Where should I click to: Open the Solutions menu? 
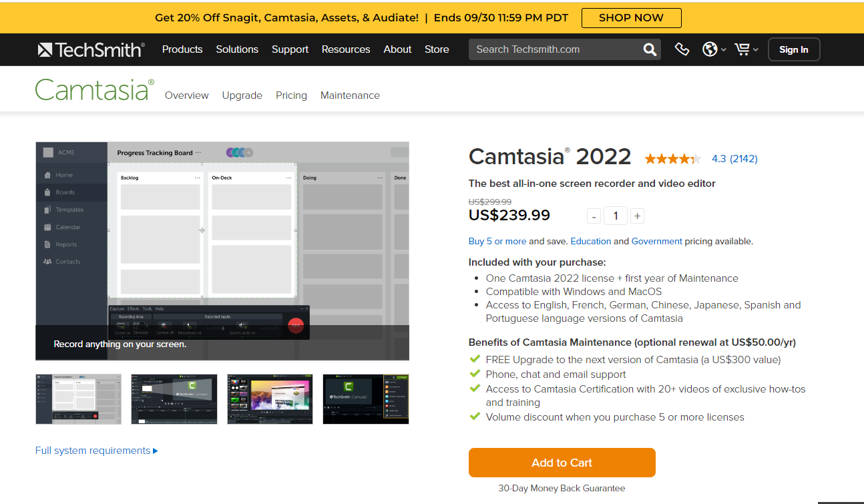[237, 49]
